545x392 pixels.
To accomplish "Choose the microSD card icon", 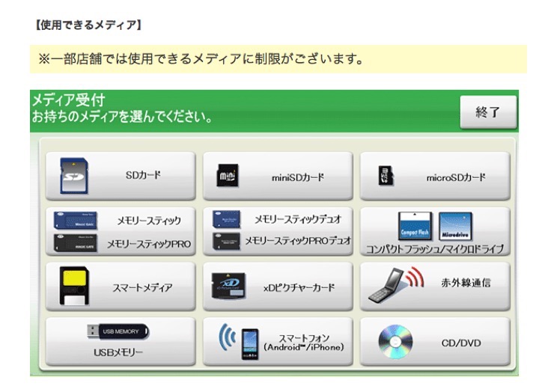I will click(x=386, y=177).
